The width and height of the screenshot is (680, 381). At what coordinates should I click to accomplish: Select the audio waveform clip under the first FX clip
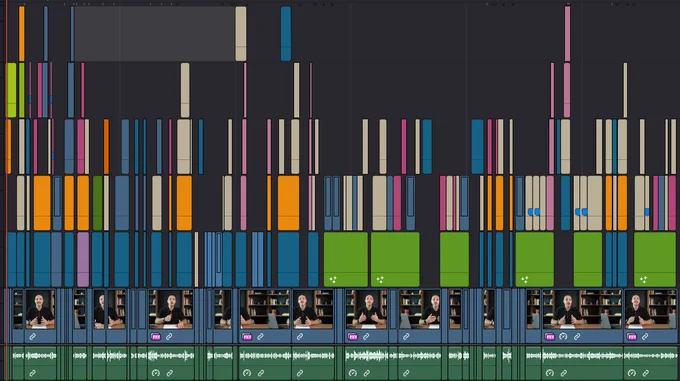point(171,362)
